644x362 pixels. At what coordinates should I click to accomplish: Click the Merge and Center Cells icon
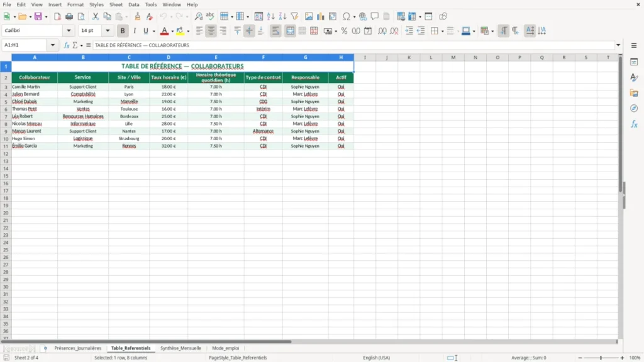click(291, 31)
